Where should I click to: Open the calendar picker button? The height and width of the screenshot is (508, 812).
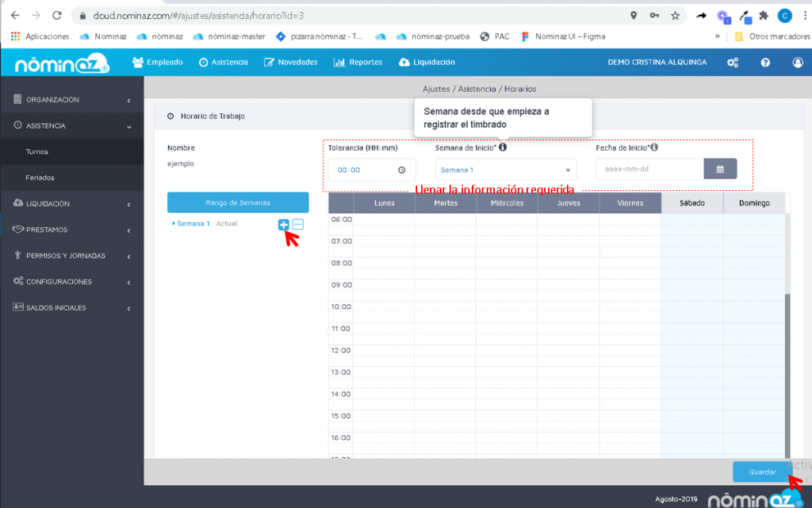pos(720,169)
